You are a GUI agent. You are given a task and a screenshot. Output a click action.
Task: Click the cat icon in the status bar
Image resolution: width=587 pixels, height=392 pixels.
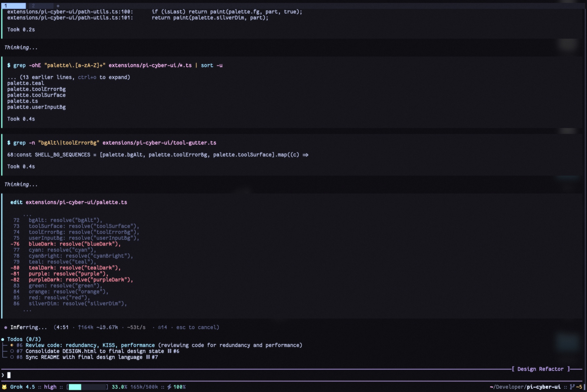pyautogui.click(x=4, y=387)
